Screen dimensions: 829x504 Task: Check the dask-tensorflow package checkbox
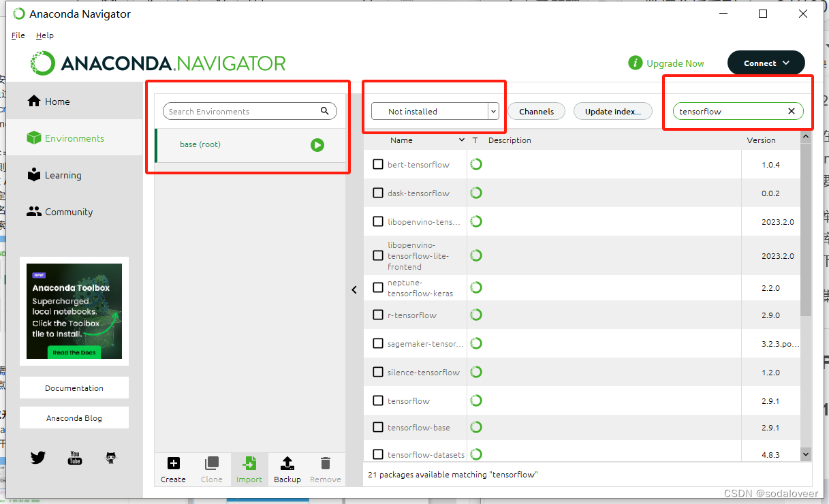coord(378,193)
